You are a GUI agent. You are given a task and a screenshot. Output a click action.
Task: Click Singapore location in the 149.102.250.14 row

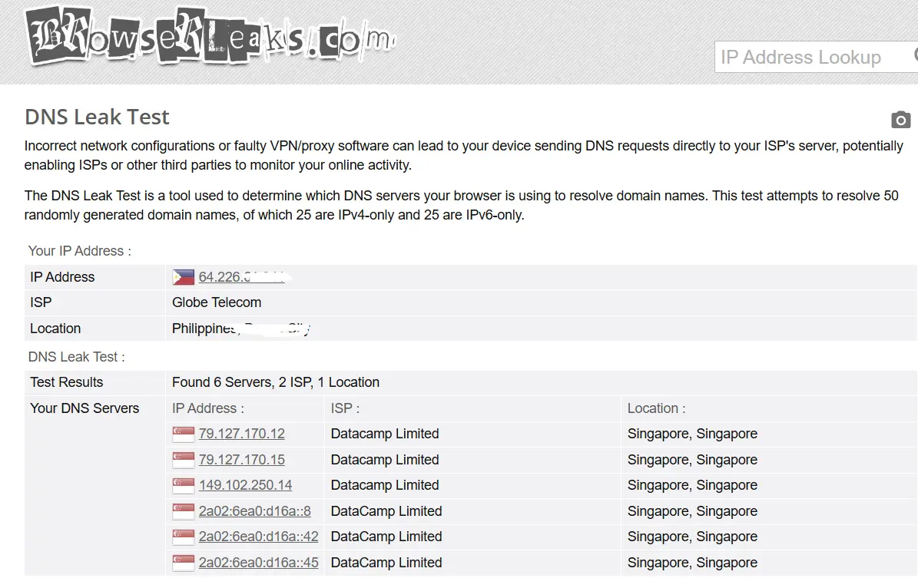(x=693, y=485)
